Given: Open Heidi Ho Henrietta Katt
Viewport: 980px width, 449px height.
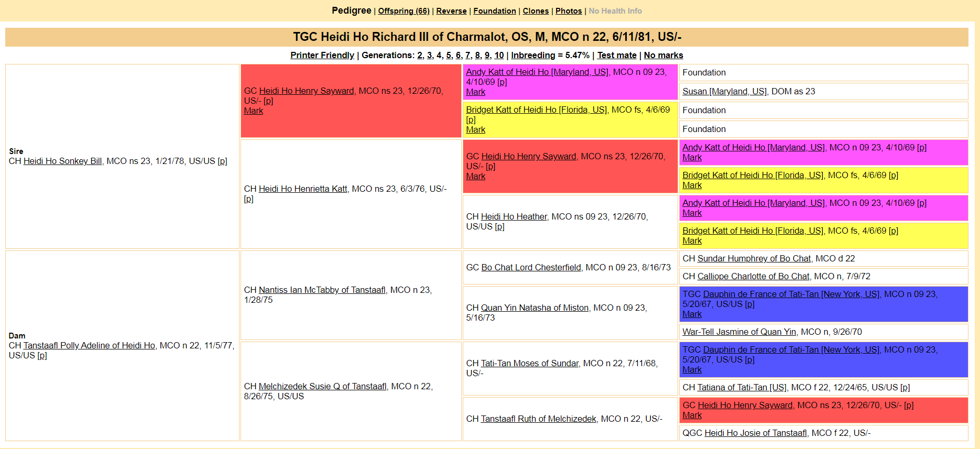Looking at the screenshot, I should click(x=303, y=189).
